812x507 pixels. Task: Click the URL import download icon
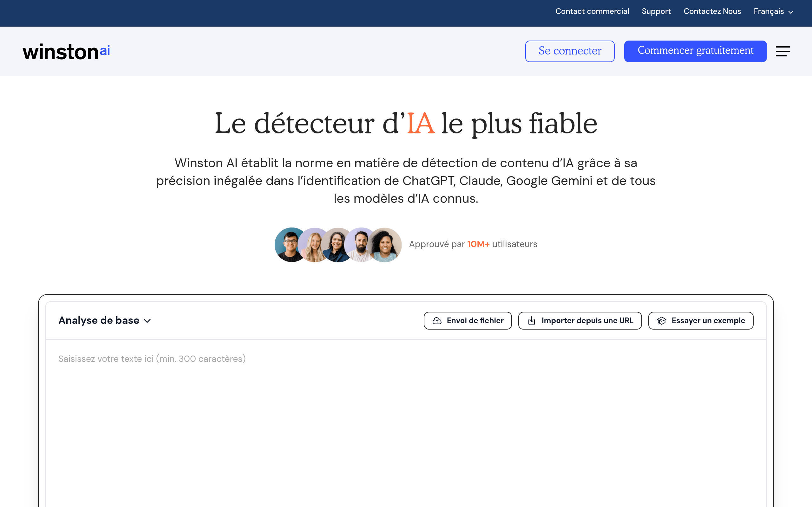click(x=532, y=321)
